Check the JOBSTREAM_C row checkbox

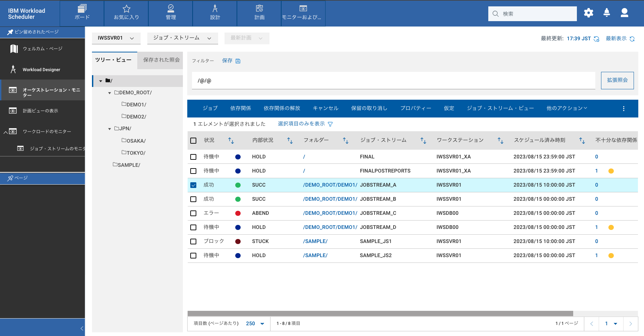[193, 213]
